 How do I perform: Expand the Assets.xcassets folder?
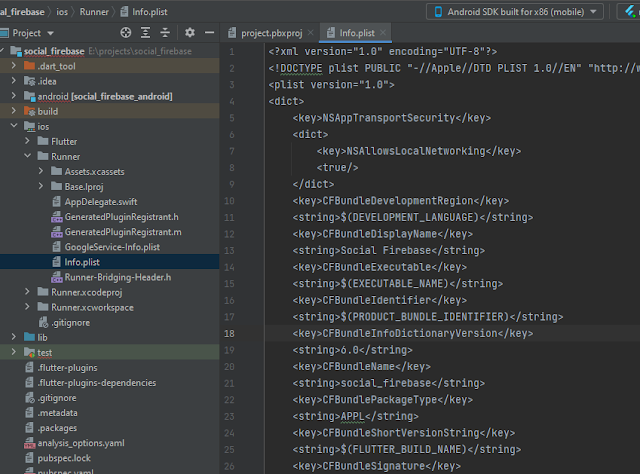tap(40, 171)
